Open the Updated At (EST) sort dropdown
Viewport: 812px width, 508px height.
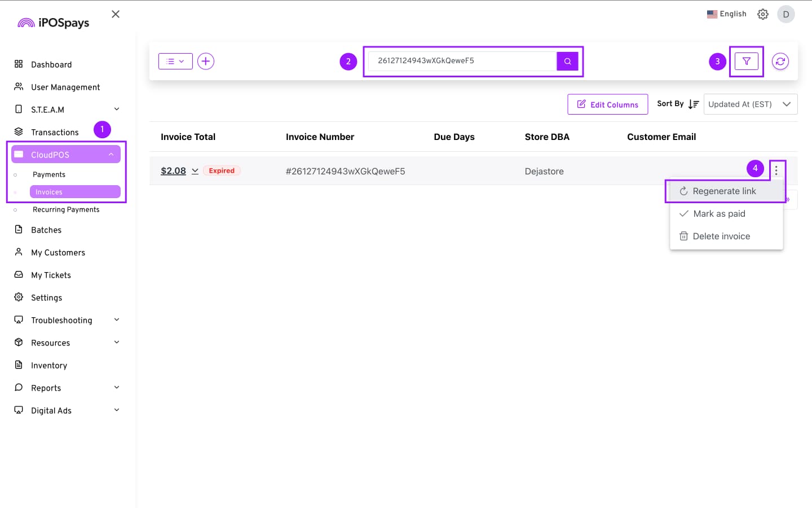[750, 104]
